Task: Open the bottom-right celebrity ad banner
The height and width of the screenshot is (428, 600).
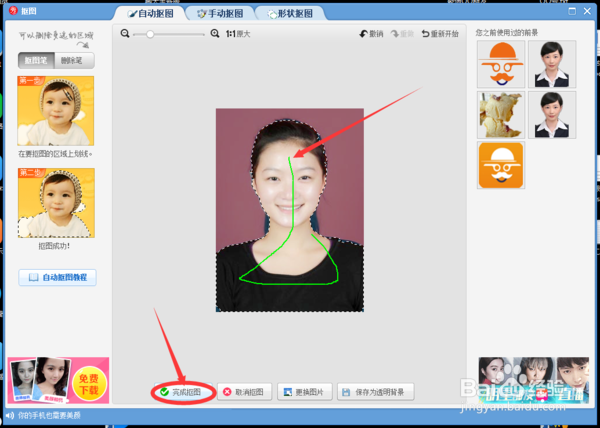Action: [533, 380]
